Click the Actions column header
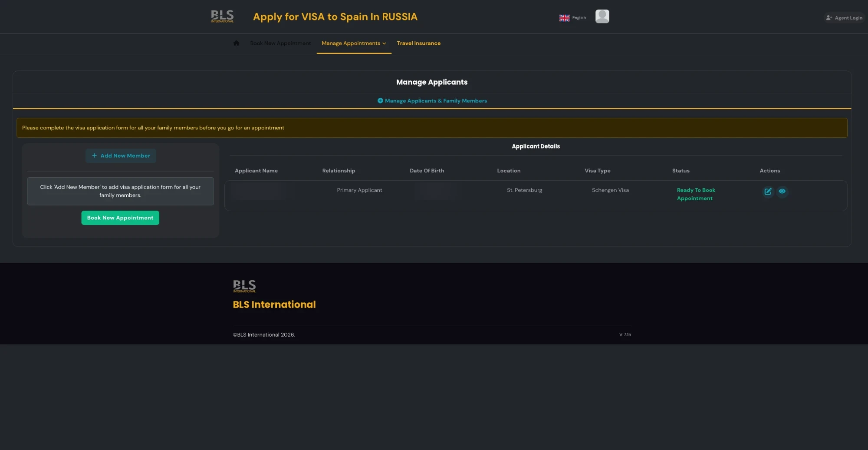This screenshot has height=450, width=868. pyautogui.click(x=769, y=171)
